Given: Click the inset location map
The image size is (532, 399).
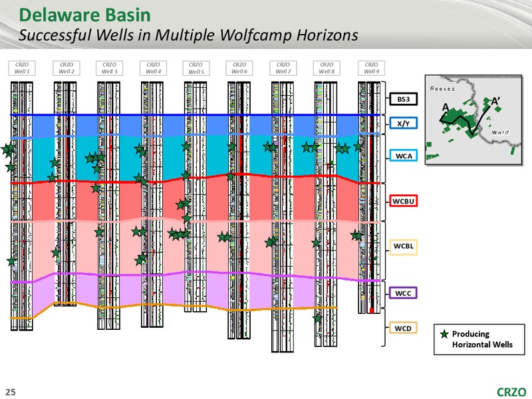Looking at the screenshot, I should click(x=473, y=120).
